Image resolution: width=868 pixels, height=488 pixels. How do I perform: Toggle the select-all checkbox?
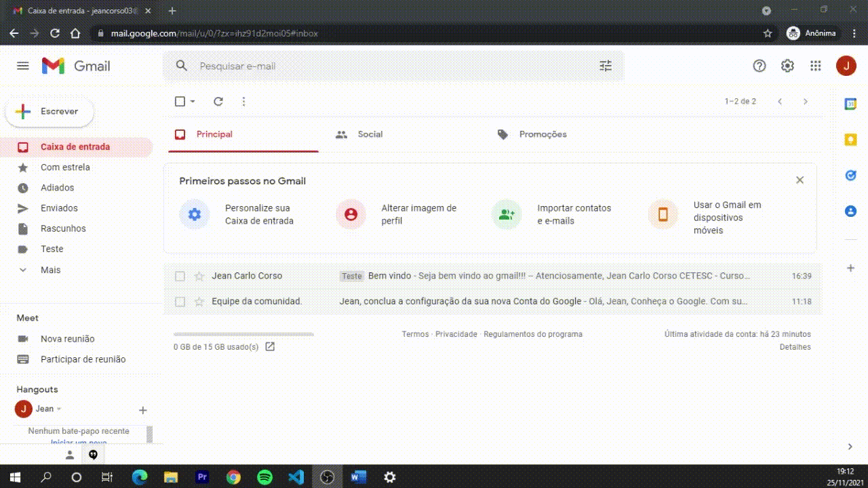tap(180, 102)
